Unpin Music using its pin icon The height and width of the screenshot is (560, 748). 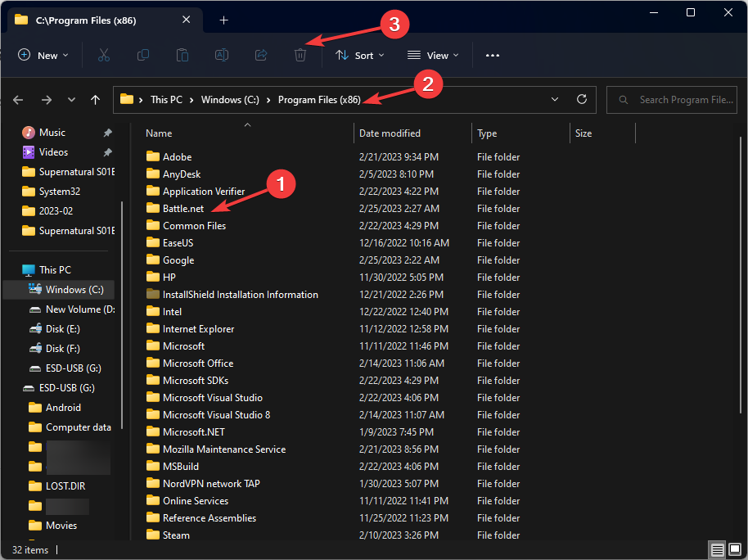click(108, 133)
